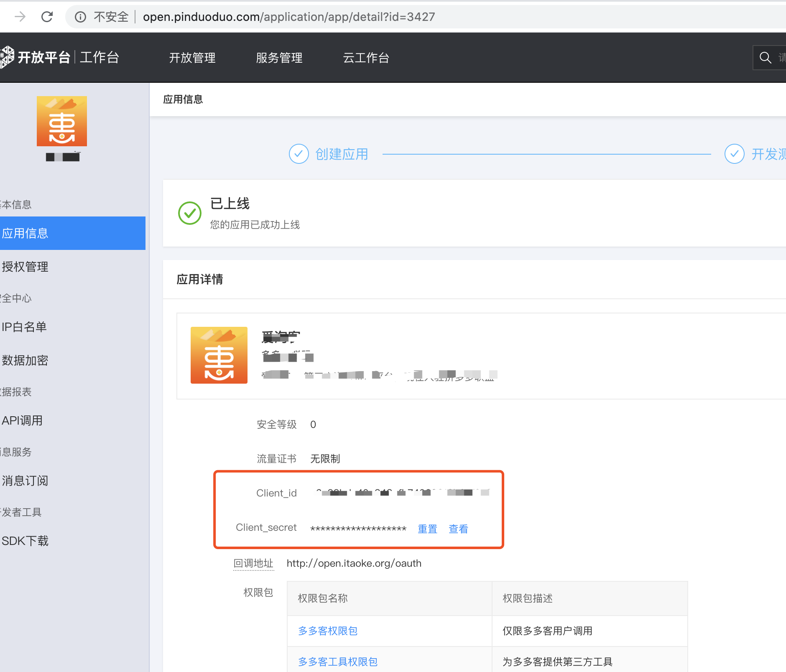The image size is (786, 672).
Task: Open the 多多客工具权限包 link
Action: click(x=338, y=662)
